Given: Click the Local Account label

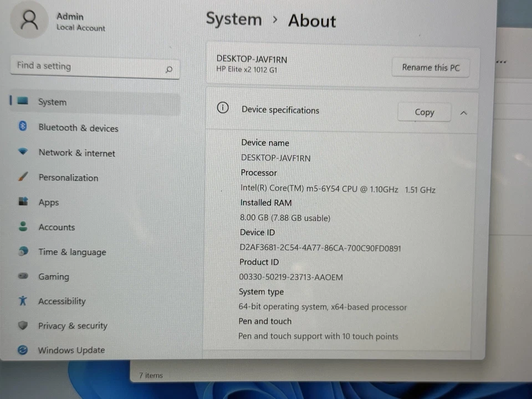Looking at the screenshot, I should [x=81, y=28].
